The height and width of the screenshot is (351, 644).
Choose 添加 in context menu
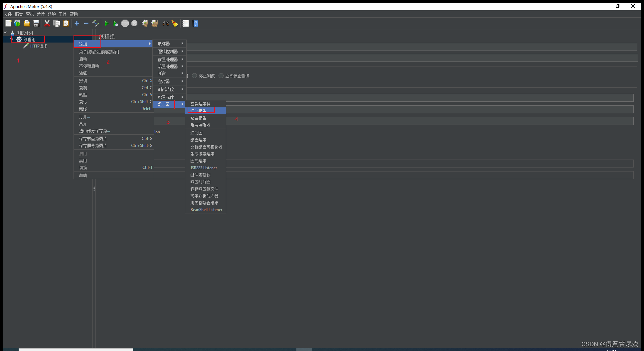point(113,44)
